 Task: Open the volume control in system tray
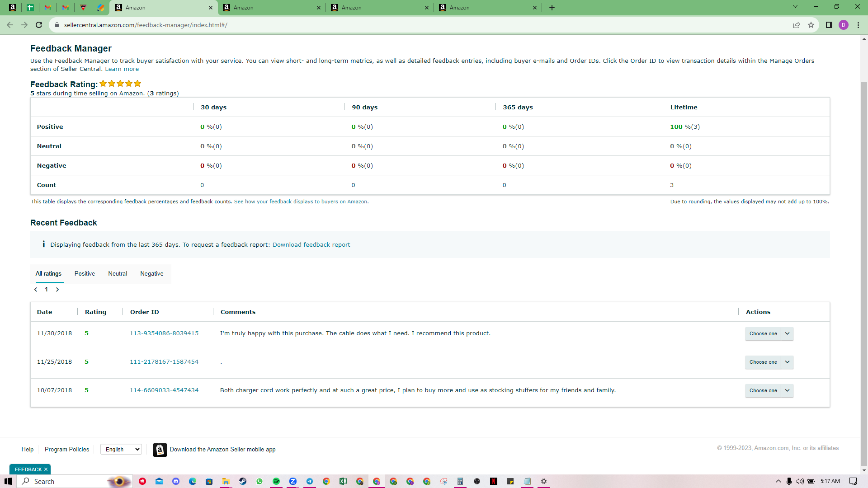pos(800,482)
